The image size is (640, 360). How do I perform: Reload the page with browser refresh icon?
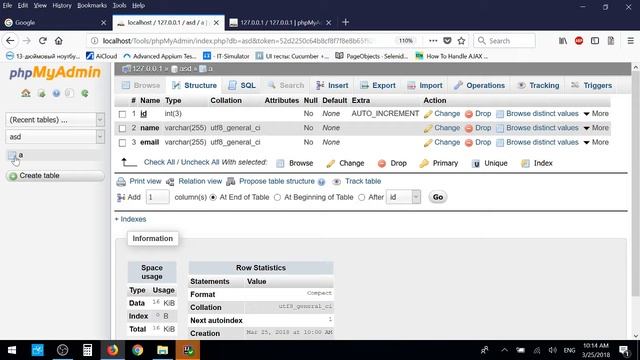(42, 41)
